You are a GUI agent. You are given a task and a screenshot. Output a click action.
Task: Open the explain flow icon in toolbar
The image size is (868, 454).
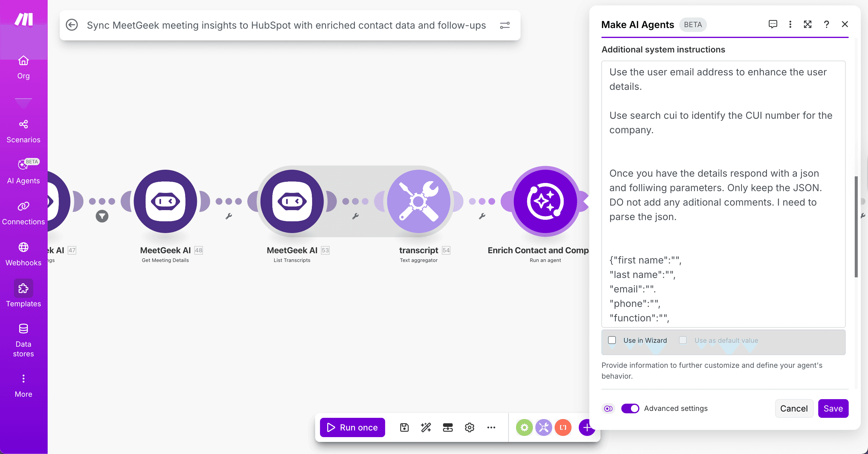448,427
